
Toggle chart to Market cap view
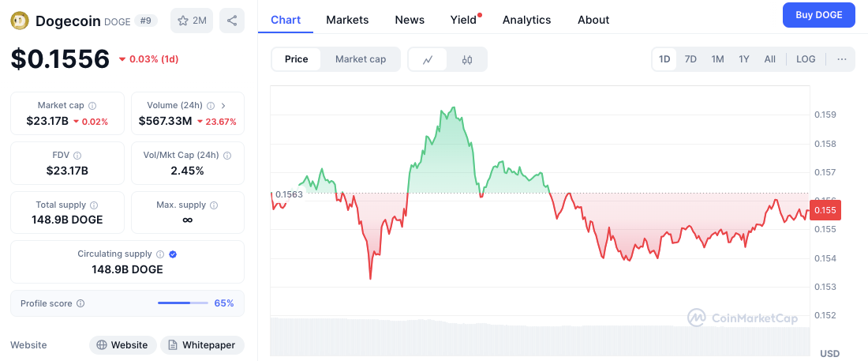coord(361,59)
